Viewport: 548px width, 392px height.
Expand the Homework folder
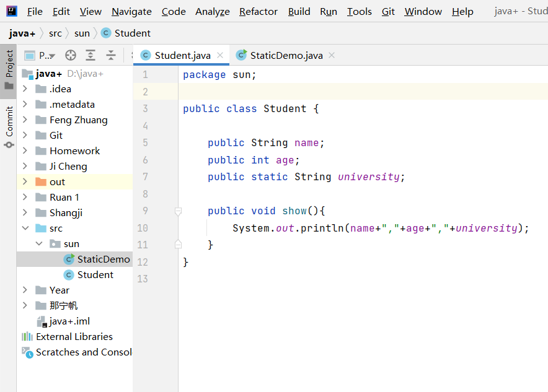click(25, 150)
